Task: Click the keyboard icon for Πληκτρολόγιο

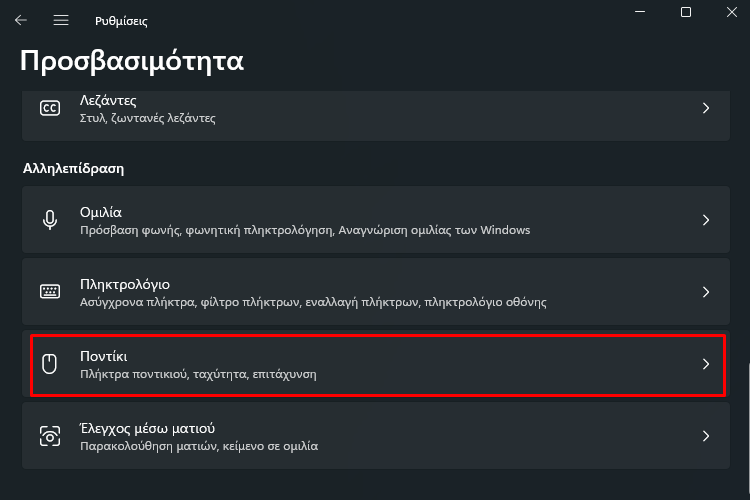Action: [49, 292]
